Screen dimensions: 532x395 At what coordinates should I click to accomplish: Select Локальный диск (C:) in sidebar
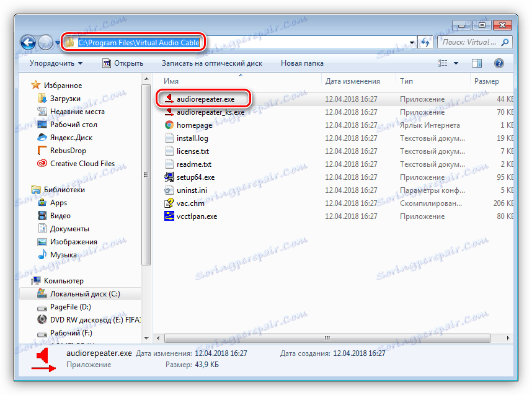click(81, 294)
